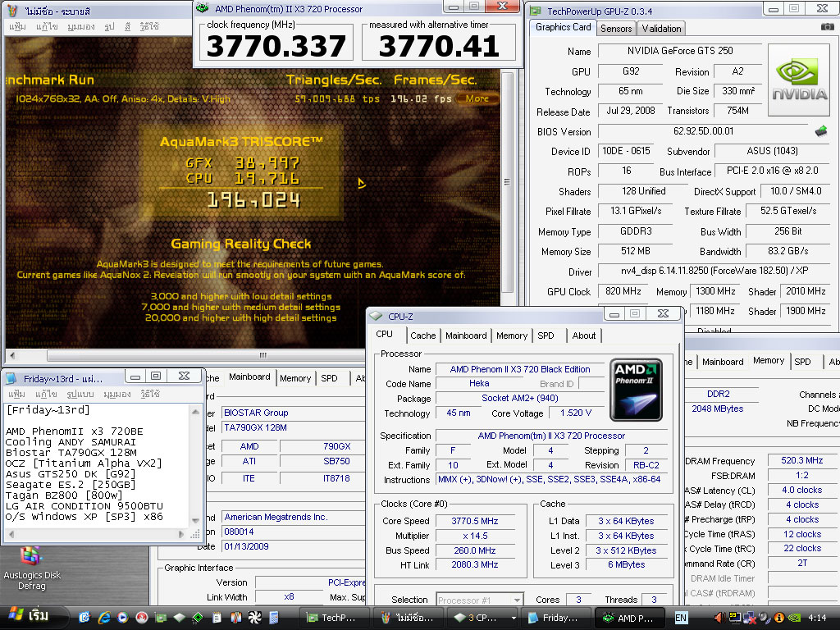840x630 pixels.
Task: Click the More button in AquaMark results
Action: [477, 98]
